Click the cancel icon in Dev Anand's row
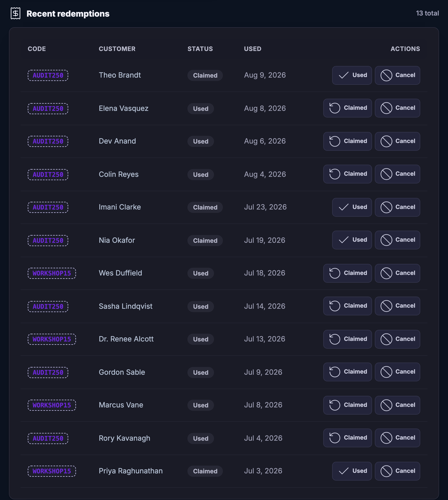 [386, 141]
